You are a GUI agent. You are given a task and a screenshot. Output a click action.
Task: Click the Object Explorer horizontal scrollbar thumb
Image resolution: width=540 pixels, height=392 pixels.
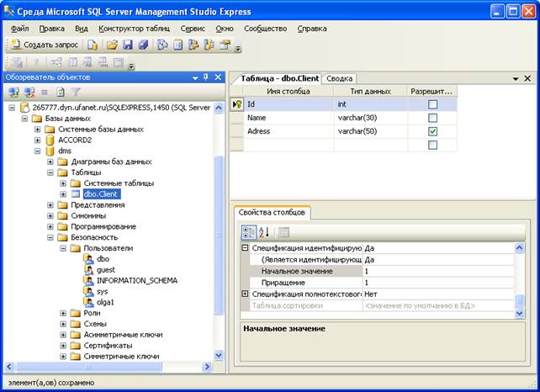[x=88, y=367]
